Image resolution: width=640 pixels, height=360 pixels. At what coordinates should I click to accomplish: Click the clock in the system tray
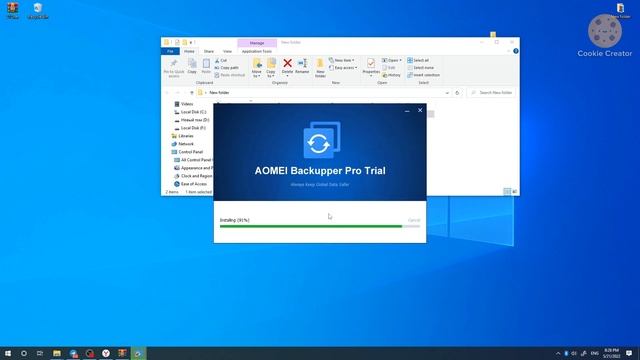611,353
